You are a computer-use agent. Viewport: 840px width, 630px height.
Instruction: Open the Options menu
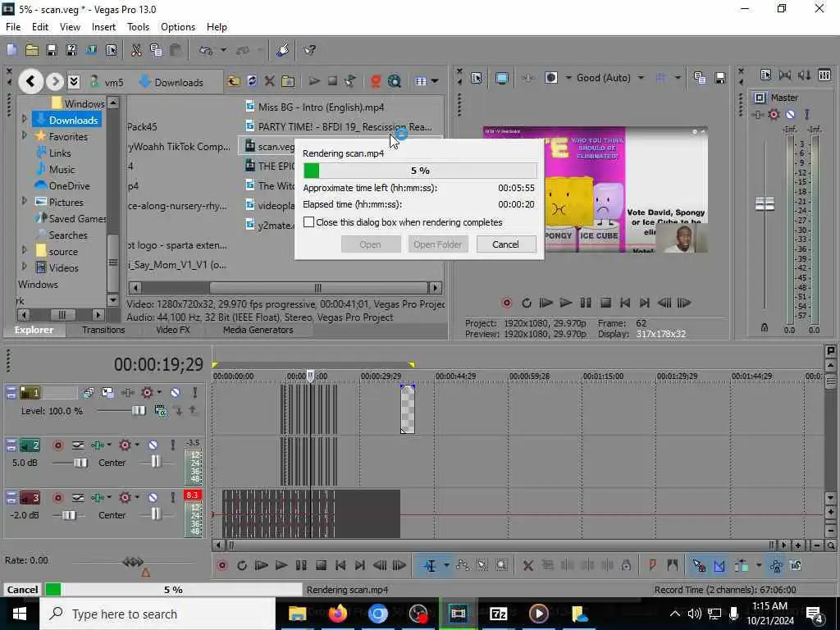178,27
